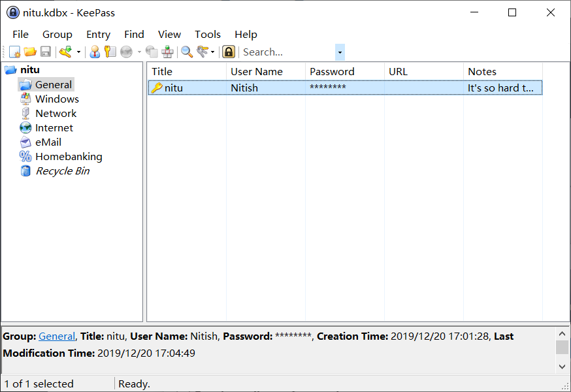Image resolution: width=571 pixels, height=392 pixels.
Task: Open the Help menu
Action: [x=246, y=34]
